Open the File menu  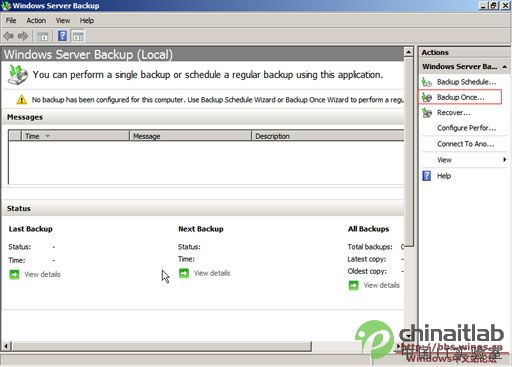point(11,21)
